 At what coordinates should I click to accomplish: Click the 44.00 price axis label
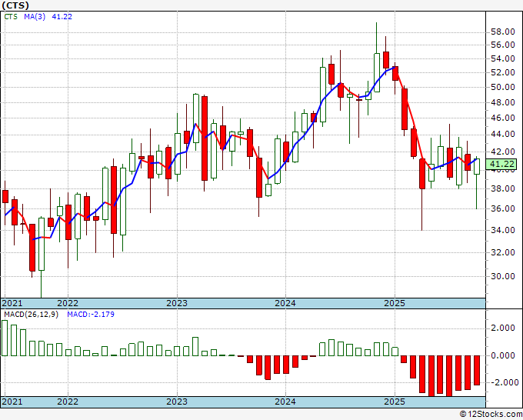pos(503,134)
